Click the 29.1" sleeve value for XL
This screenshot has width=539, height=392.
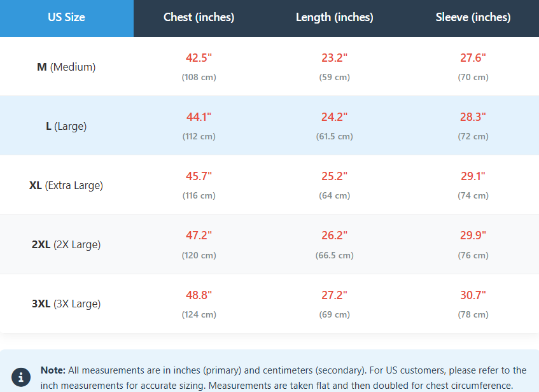click(x=473, y=176)
